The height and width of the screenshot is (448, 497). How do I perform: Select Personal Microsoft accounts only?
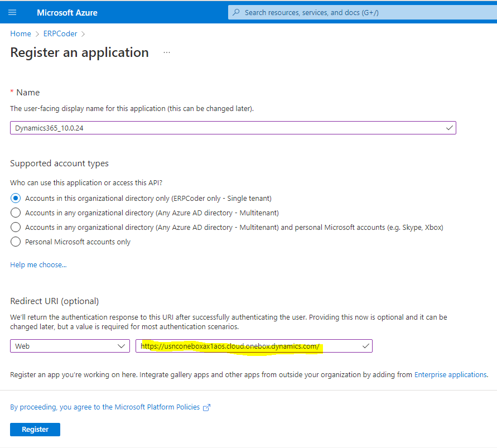pos(16,242)
